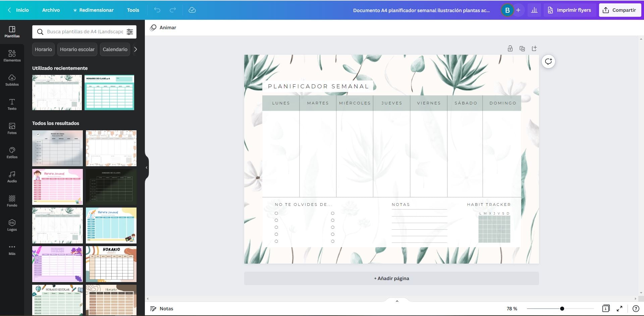The width and height of the screenshot is (644, 316).
Task: Open the Elementos sidebar panel
Action: pyautogui.click(x=12, y=56)
